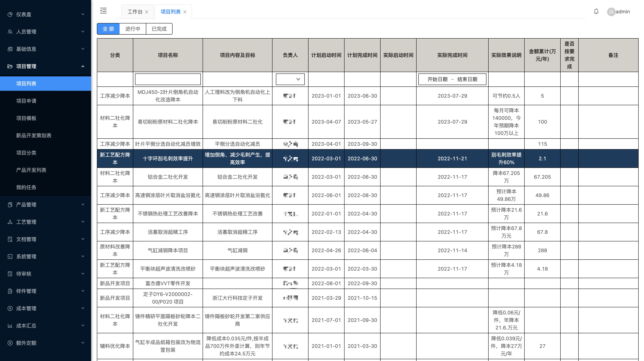Select the 铸件精研平面隔板砂轮降本二社化开发 row
Viewport: 644px width, 361px height.
pos(368,320)
